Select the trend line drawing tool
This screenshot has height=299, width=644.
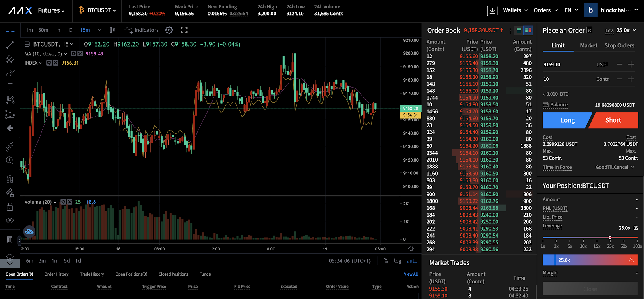(x=10, y=45)
